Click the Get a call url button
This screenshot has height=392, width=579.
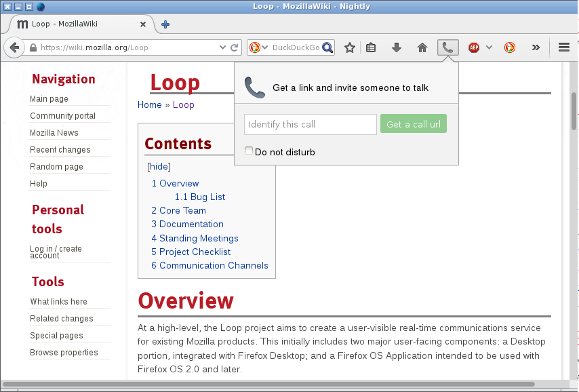pos(414,123)
